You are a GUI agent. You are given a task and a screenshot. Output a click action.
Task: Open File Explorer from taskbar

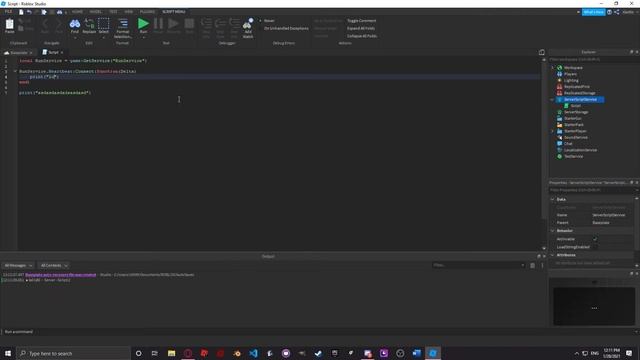[x=171, y=353]
